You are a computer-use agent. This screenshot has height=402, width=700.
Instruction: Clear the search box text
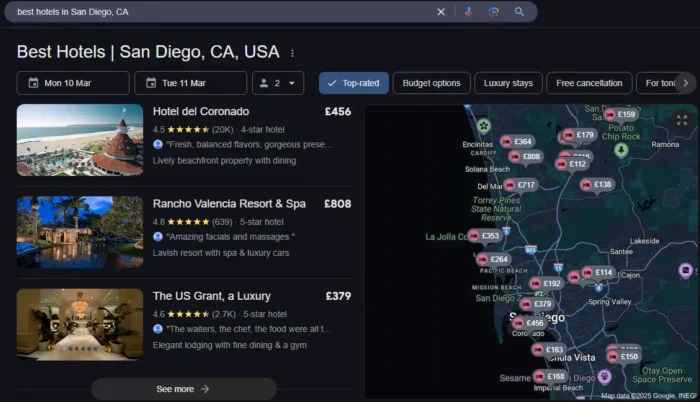tap(441, 12)
